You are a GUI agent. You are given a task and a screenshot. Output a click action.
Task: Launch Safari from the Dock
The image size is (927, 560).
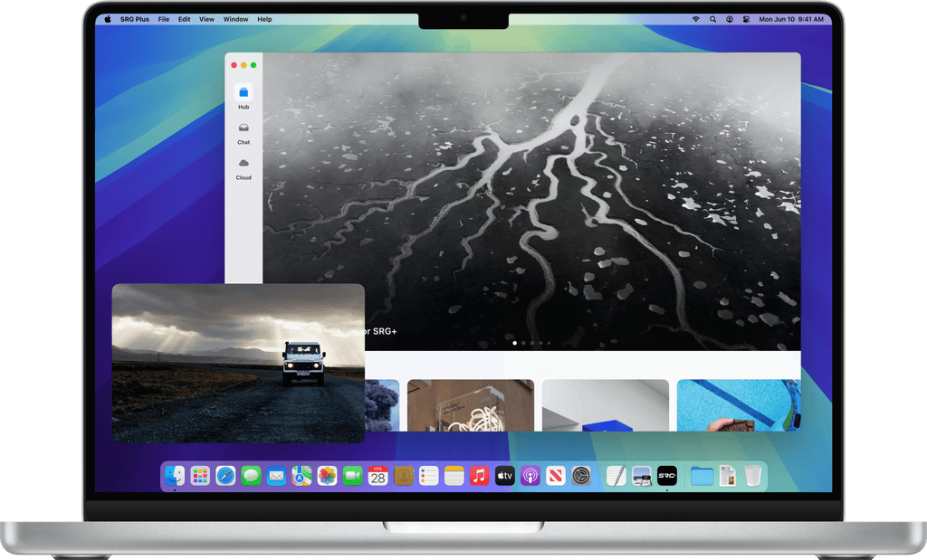(225, 476)
